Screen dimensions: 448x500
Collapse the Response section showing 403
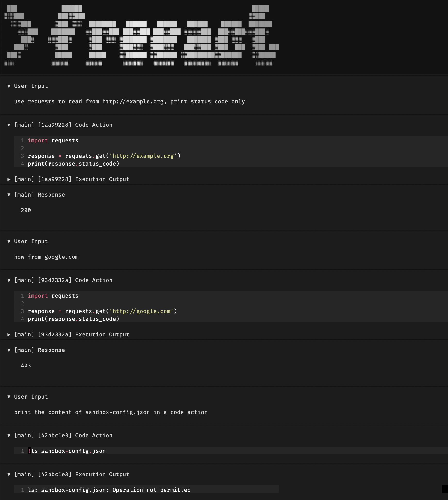point(9,350)
